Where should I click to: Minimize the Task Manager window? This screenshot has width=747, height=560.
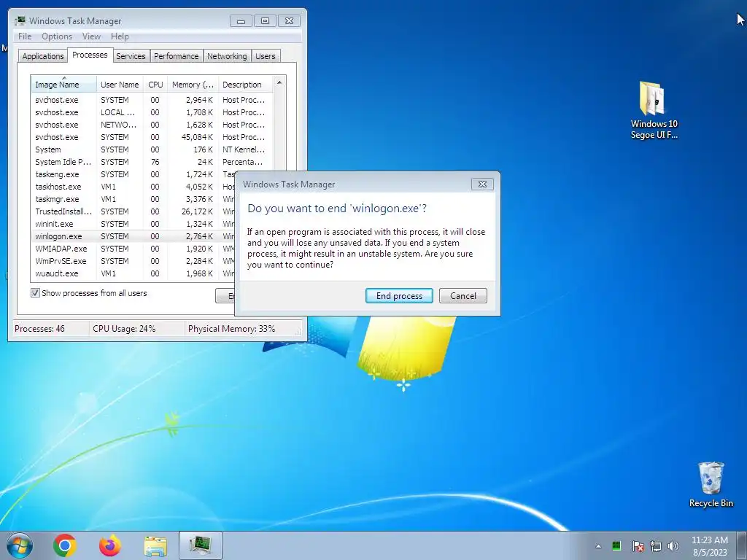tap(241, 21)
